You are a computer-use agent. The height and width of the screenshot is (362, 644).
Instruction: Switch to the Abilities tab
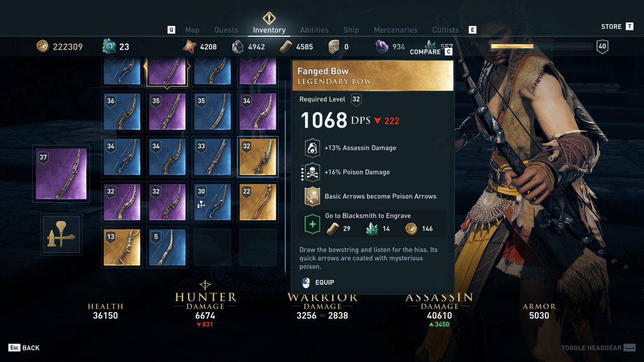coord(314,30)
